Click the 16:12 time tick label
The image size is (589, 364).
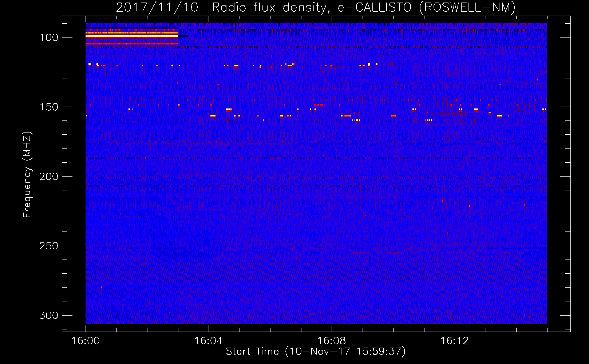455,341
